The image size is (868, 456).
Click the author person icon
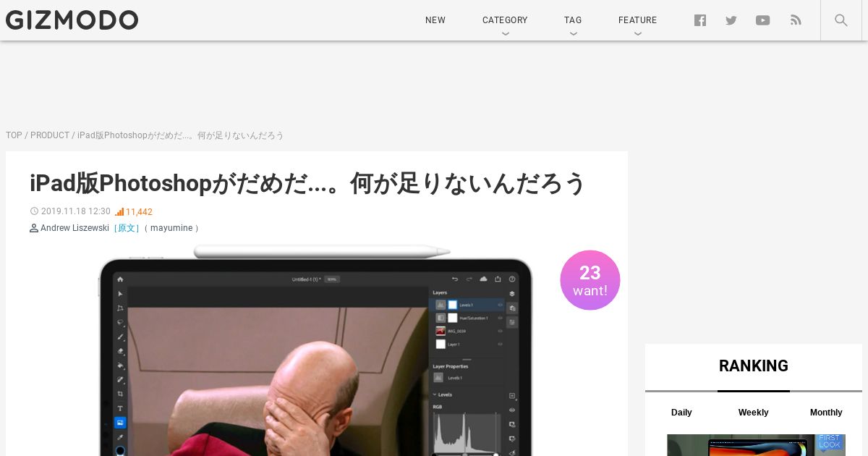click(34, 228)
